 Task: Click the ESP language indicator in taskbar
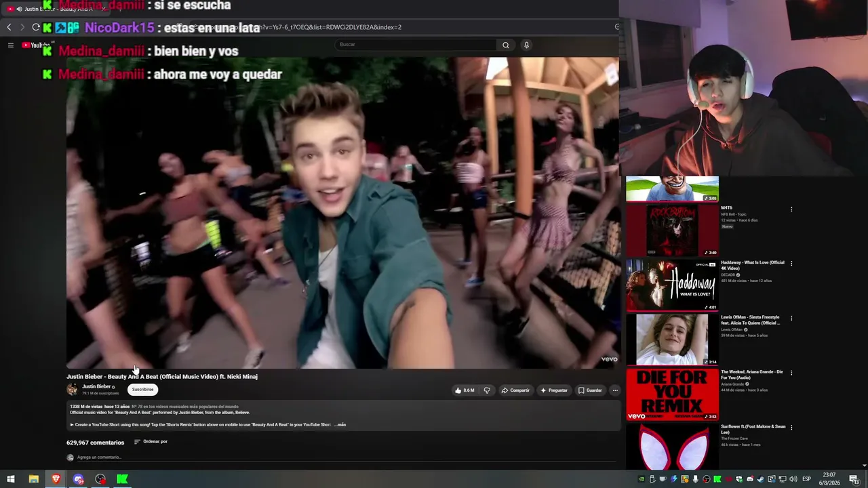[807, 479]
